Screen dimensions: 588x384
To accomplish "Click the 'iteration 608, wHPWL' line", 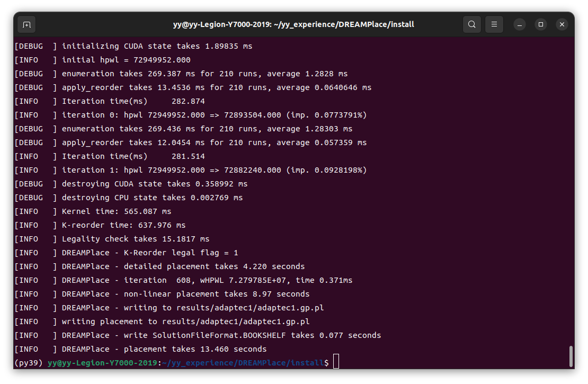I will click(183, 281).
